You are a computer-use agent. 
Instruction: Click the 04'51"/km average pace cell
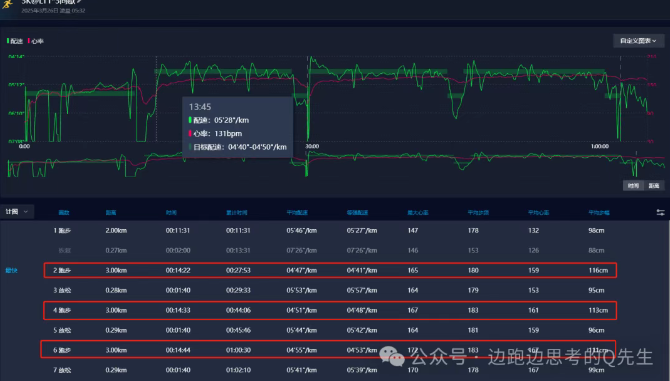pyautogui.click(x=302, y=310)
